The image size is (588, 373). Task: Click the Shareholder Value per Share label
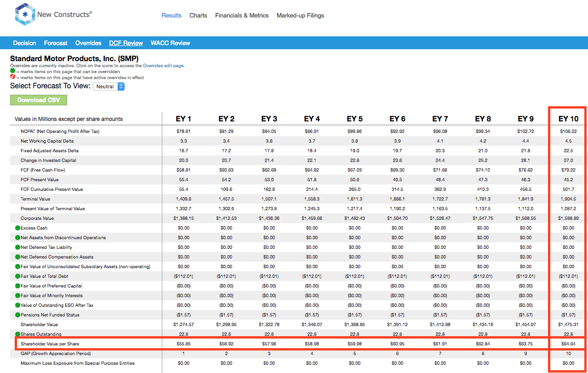(50, 344)
